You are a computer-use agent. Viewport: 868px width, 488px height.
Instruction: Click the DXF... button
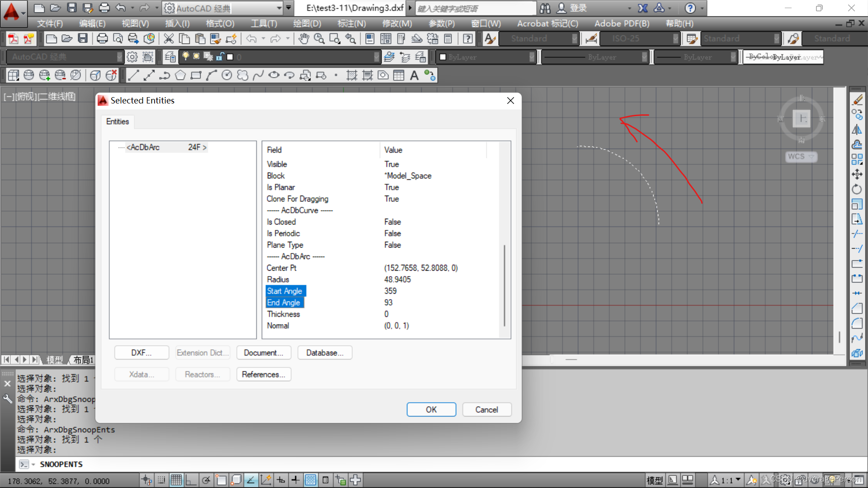point(142,353)
